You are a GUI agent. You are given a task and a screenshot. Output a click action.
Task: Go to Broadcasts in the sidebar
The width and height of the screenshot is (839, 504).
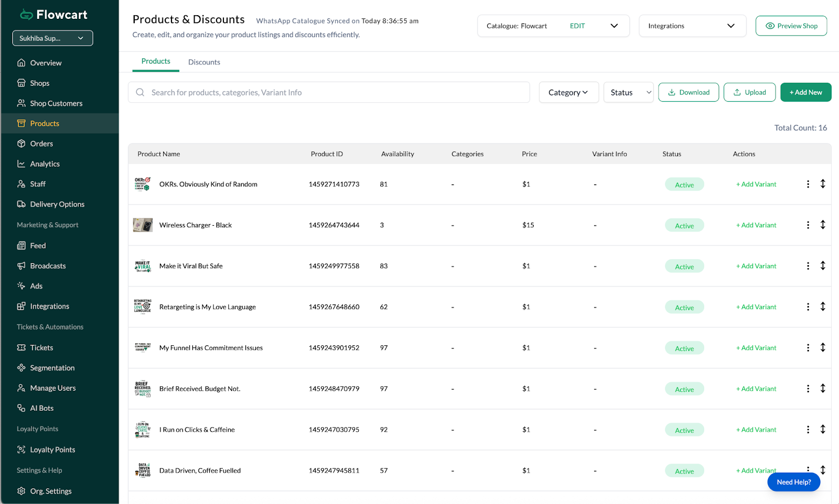48,266
